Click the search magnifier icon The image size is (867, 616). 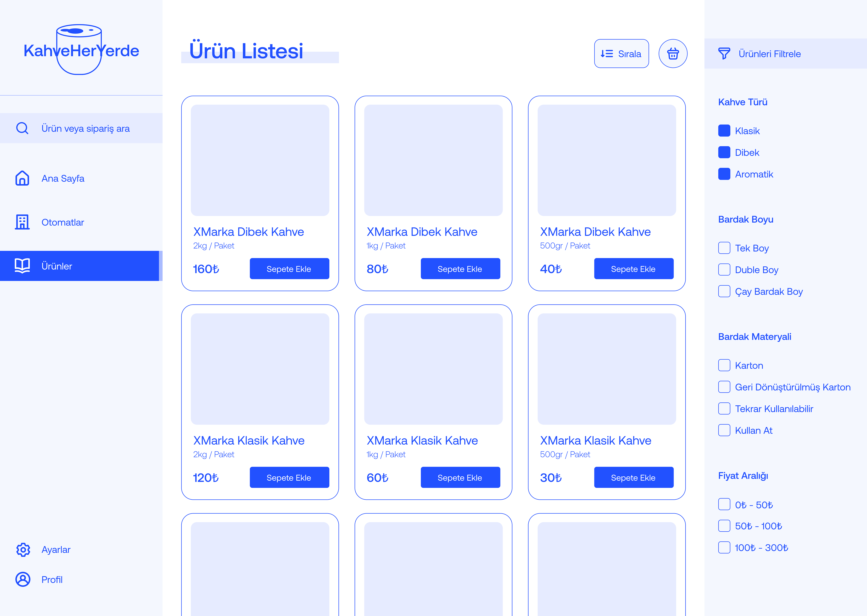22,128
